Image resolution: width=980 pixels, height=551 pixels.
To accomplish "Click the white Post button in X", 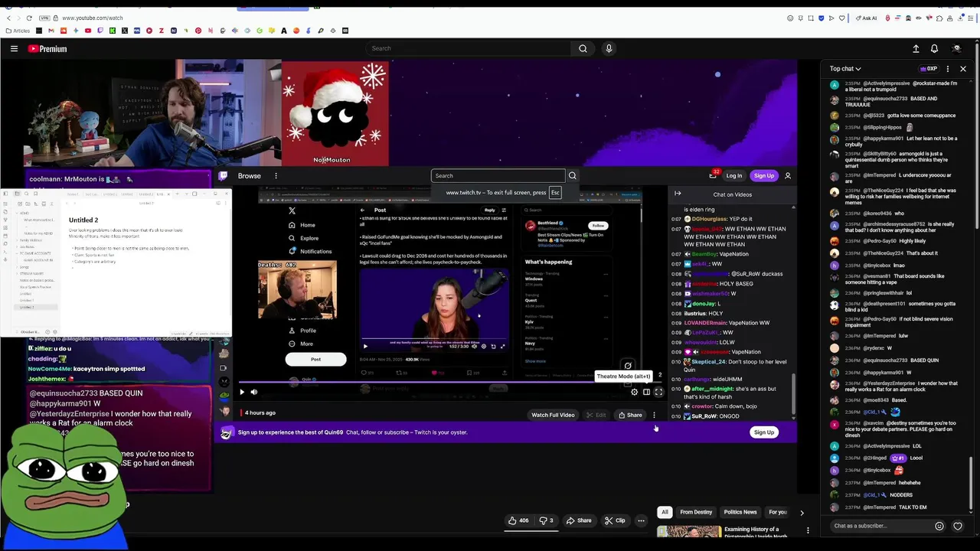I will [315, 359].
